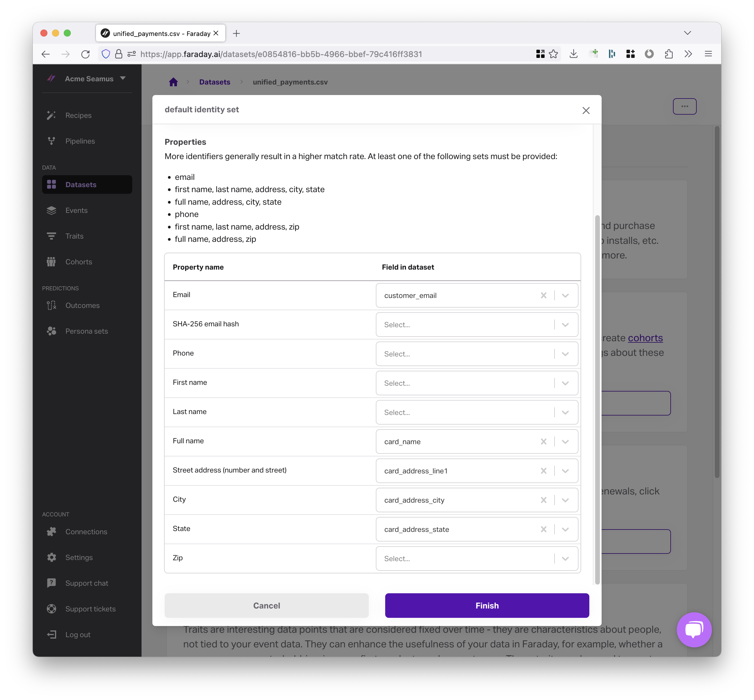Click the Traits icon in sidebar
The image size is (754, 700).
click(x=52, y=236)
